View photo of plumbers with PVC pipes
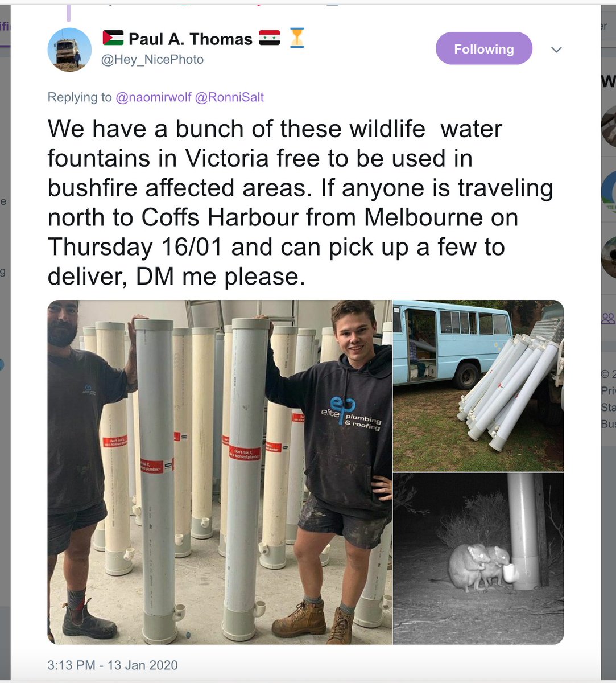The image size is (616, 683). (x=220, y=472)
